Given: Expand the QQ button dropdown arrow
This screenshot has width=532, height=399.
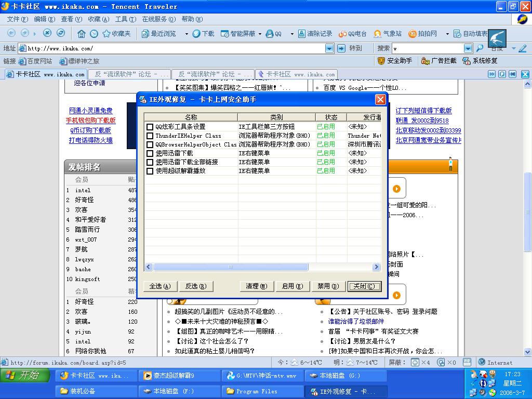Looking at the screenshot, I should 292,34.
